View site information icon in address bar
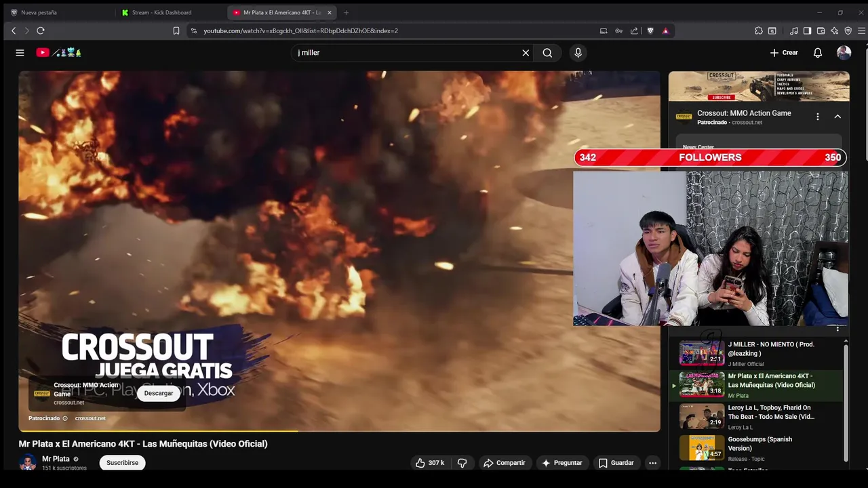The height and width of the screenshot is (488, 868). pyautogui.click(x=193, y=30)
